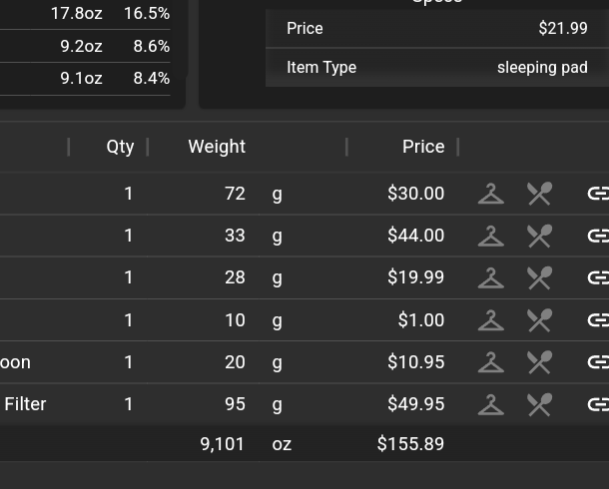Viewport: 609px width, 489px height.
Task: Open the g unit dropdown for 72 weight
Action: [x=277, y=194]
